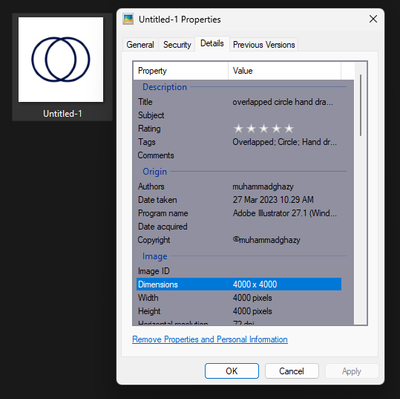The height and width of the screenshot is (399, 400).
Task: Close the Untitled-1 Properties dialog
Action: pos(373,19)
